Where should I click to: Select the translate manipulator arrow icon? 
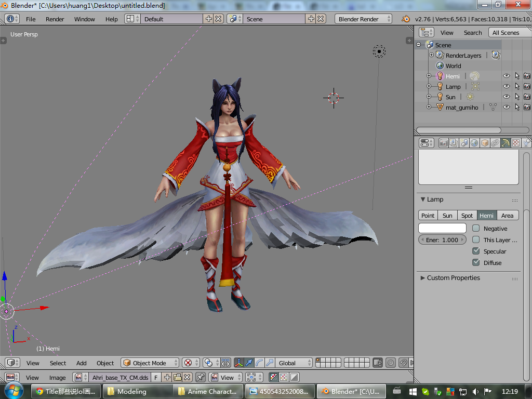click(x=249, y=363)
